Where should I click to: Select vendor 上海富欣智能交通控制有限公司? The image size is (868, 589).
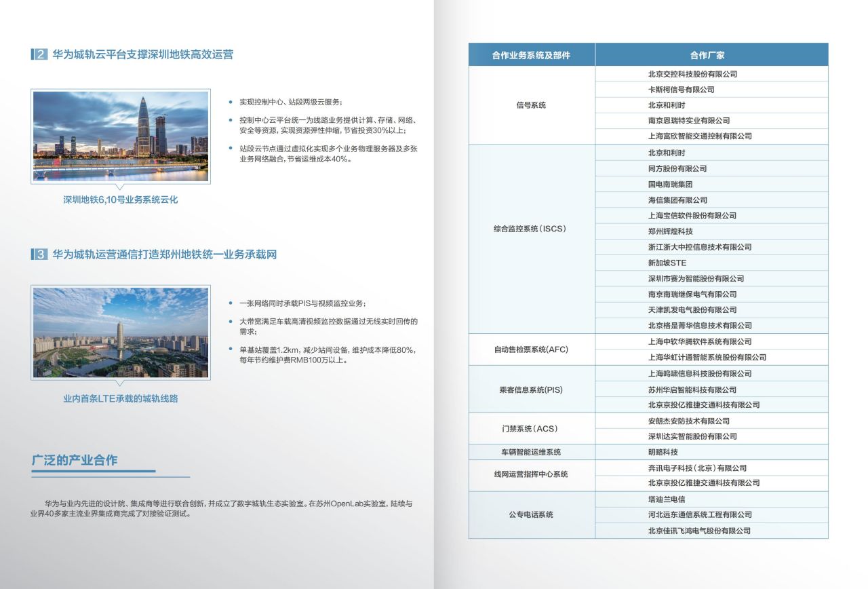(x=700, y=136)
